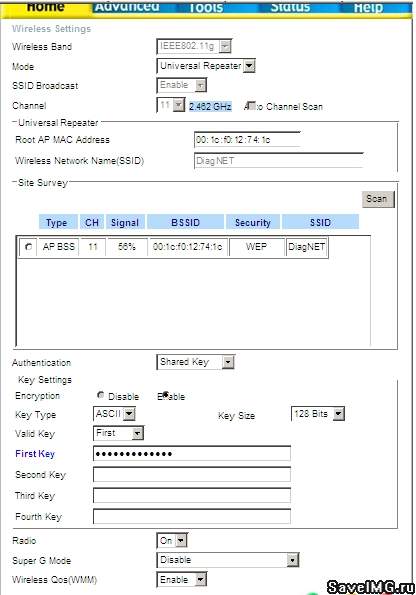Select the DiagNET AP BSS radio button
The image size is (416, 595).
coord(28,247)
